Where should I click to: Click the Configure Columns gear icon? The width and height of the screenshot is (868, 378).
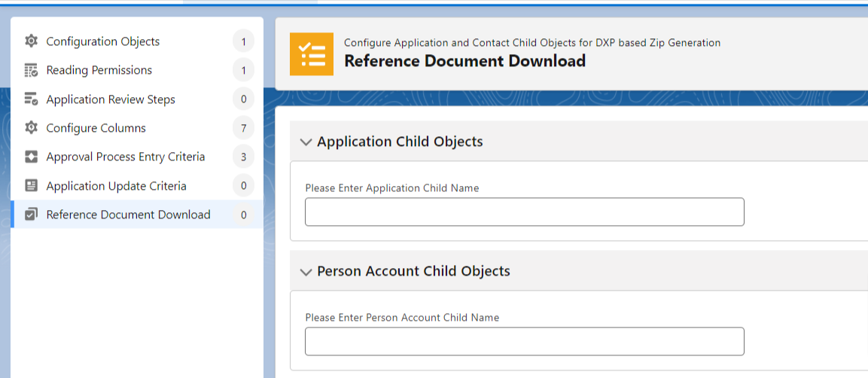point(31,128)
